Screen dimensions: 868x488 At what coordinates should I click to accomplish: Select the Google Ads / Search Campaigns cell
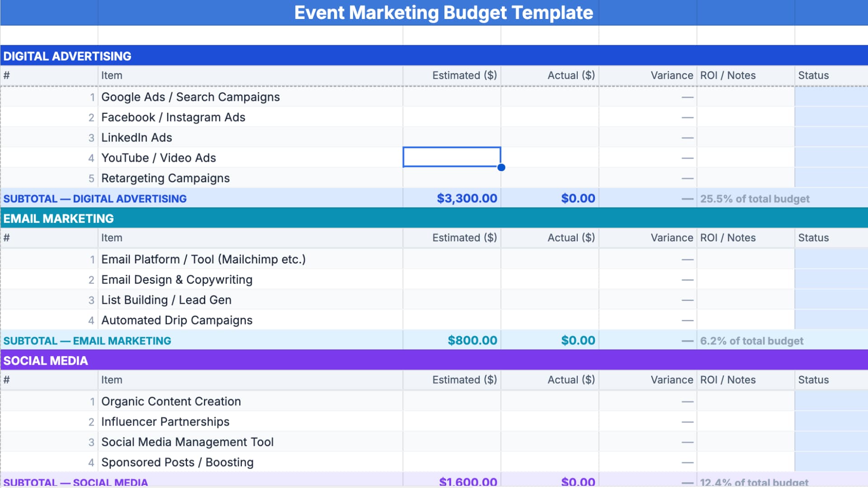click(x=190, y=97)
